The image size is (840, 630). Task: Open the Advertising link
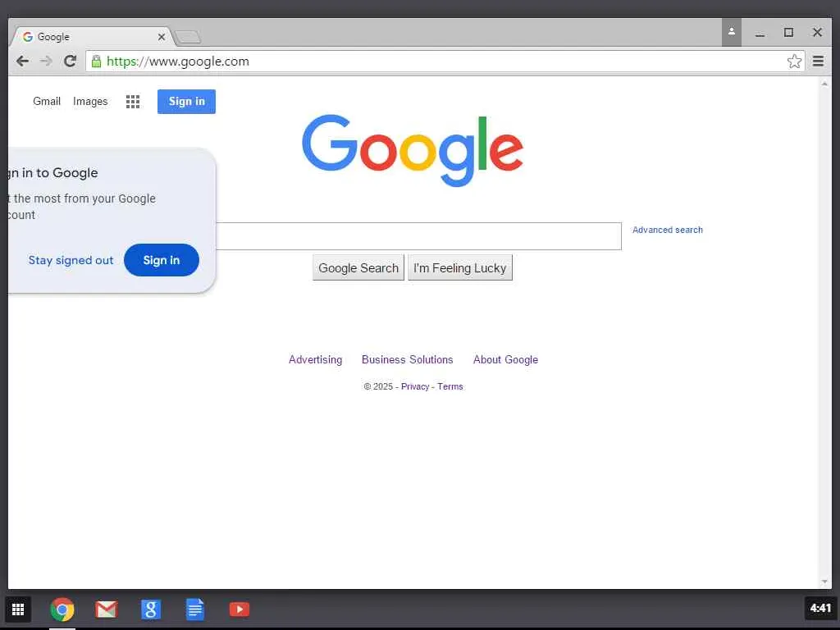(316, 359)
